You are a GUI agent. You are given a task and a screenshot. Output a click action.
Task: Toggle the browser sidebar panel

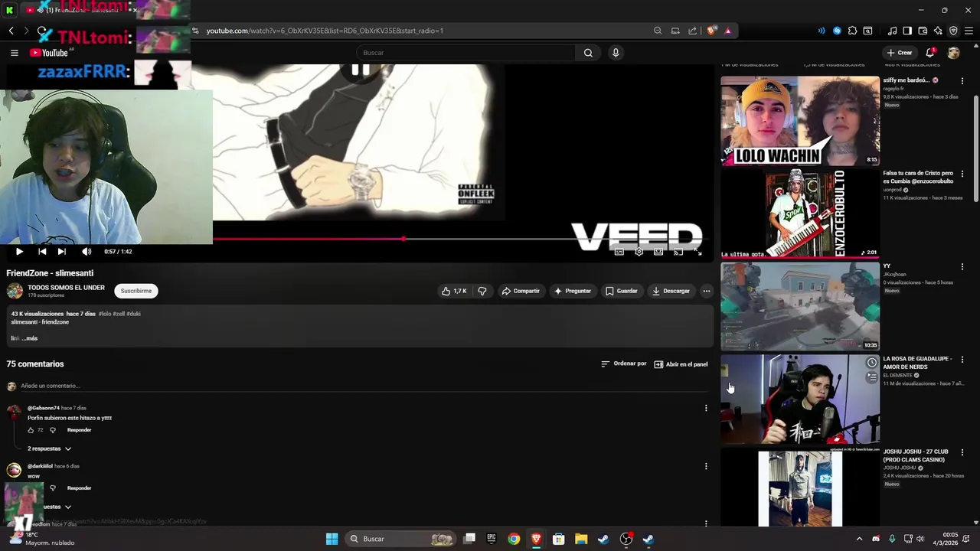[x=907, y=31]
